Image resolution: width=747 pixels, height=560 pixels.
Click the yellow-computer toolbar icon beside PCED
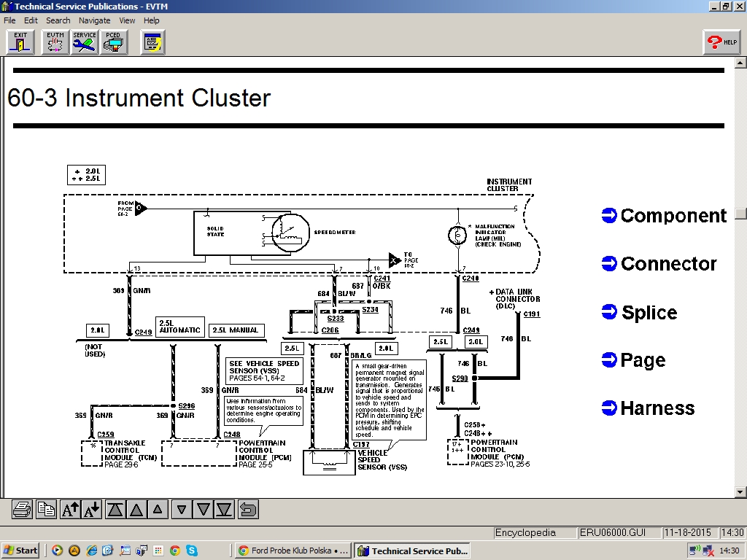click(153, 42)
